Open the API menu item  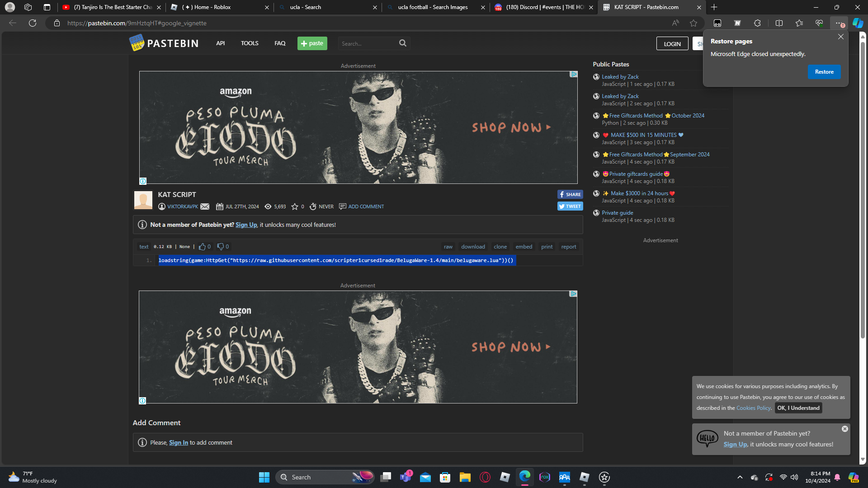pos(220,43)
